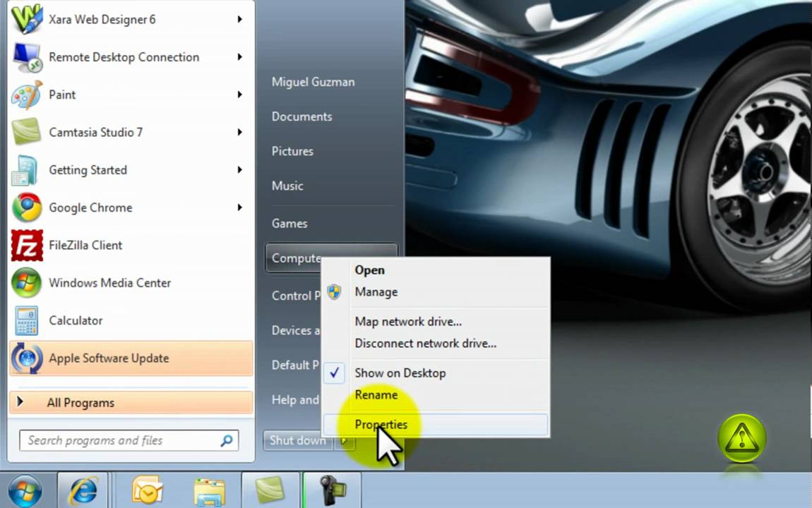
Task: Click the shield icon beside Manage
Action: (x=334, y=292)
